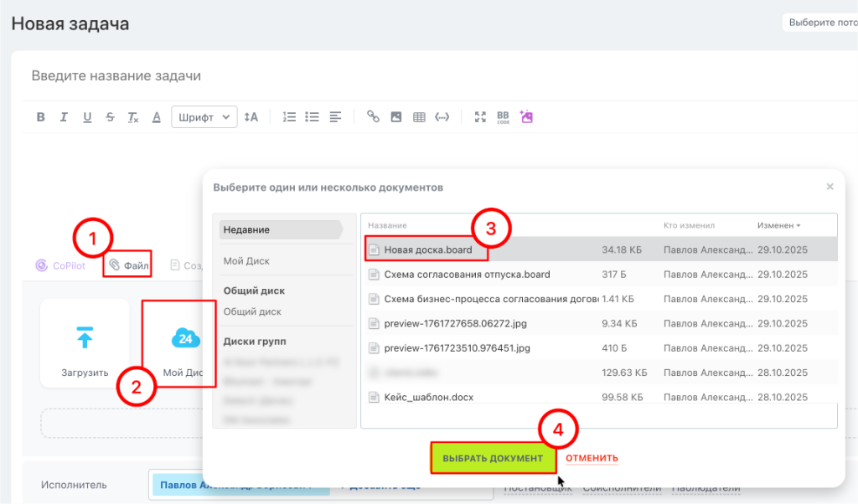
Task: Toggle bold formatting in editor toolbar
Action: pos(40,117)
